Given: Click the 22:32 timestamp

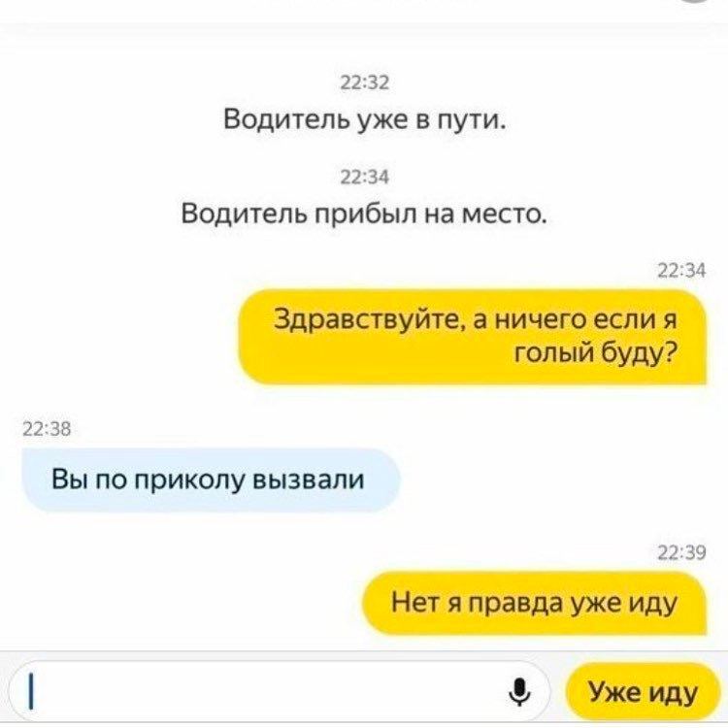Looking at the screenshot, I should tap(364, 83).
